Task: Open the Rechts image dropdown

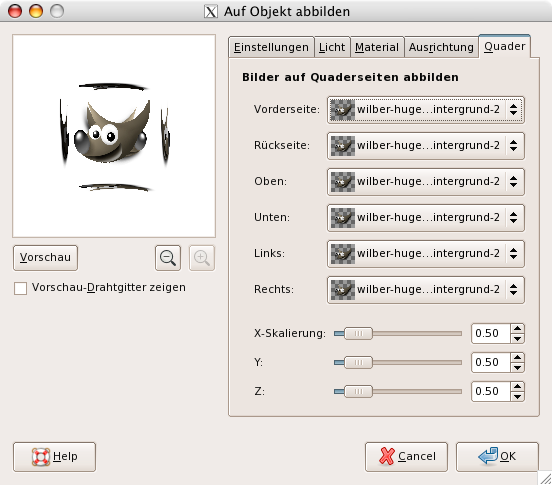Action: pos(426,289)
